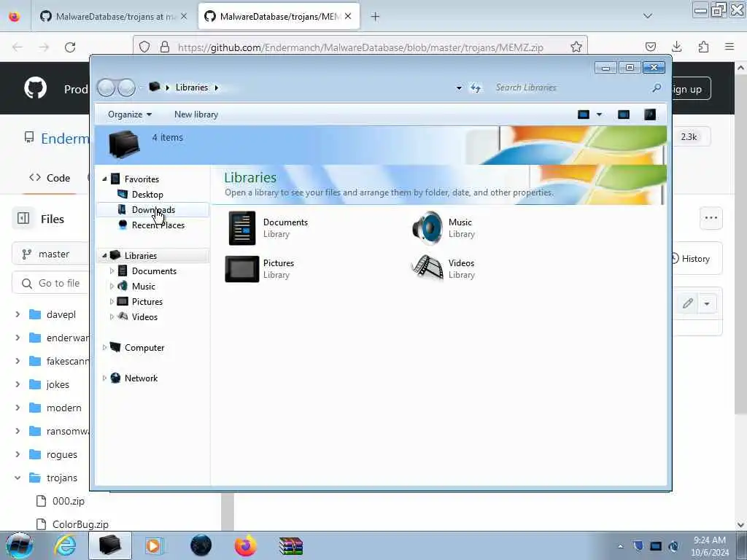
Task: Click search magnifier in Explorer
Action: pyautogui.click(x=657, y=87)
